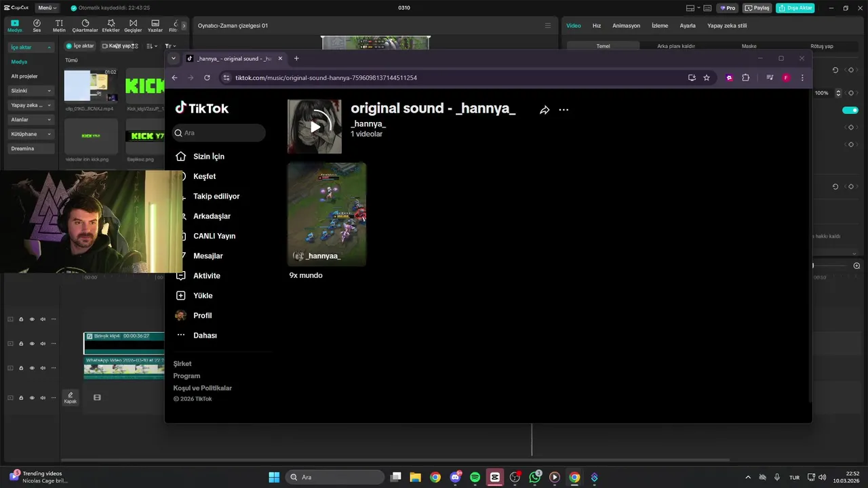Click the 100% value stepper arrows
The image size is (868, 488).
[838, 93]
